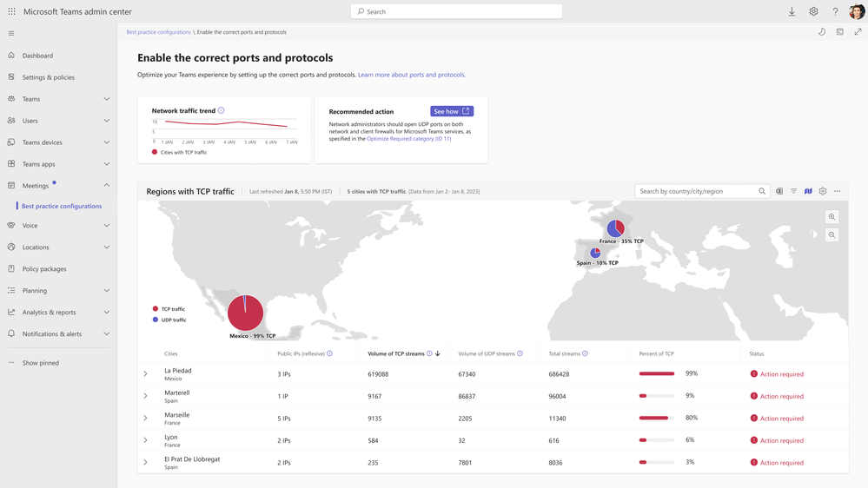Click magnifier icon in region search box
This screenshot has height=488, width=868.
[762, 191]
